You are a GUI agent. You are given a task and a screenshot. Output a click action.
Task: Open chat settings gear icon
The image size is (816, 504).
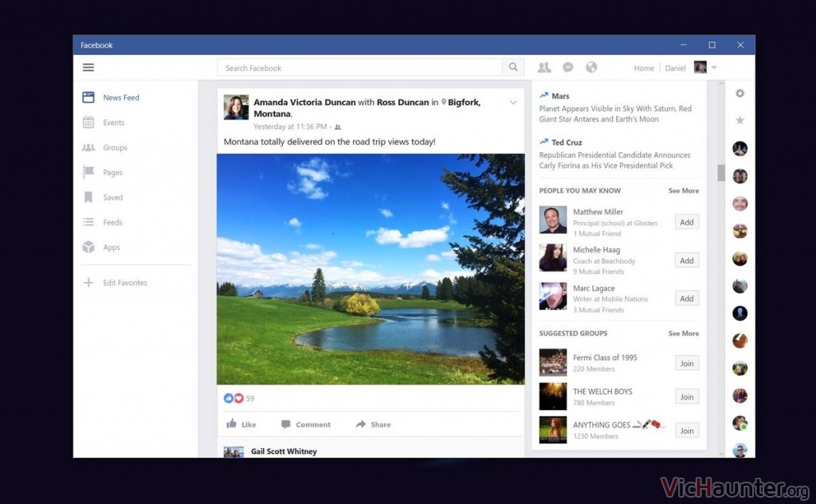tap(739, 93)
